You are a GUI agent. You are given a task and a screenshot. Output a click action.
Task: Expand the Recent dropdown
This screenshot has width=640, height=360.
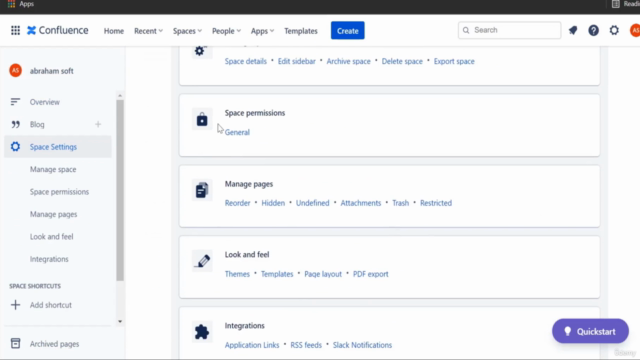pos(148,31)
